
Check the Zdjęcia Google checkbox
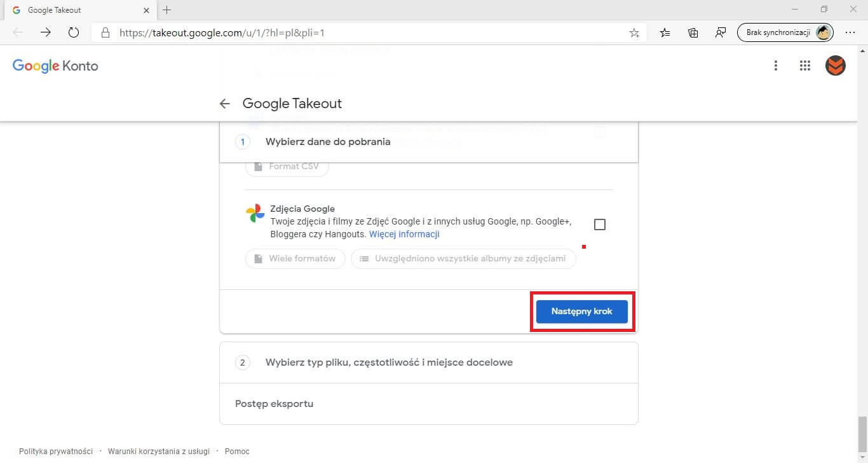coord(599,225)
